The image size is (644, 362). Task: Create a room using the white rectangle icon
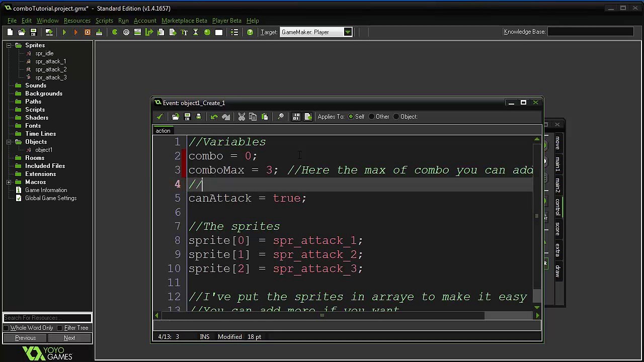click(x=219, y=32)
